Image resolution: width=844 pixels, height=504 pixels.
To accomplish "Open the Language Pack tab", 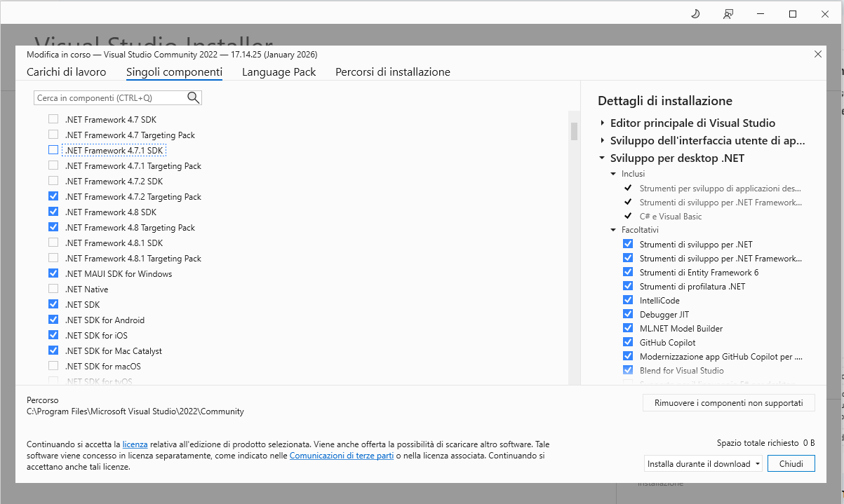I will tap(279, 72).
